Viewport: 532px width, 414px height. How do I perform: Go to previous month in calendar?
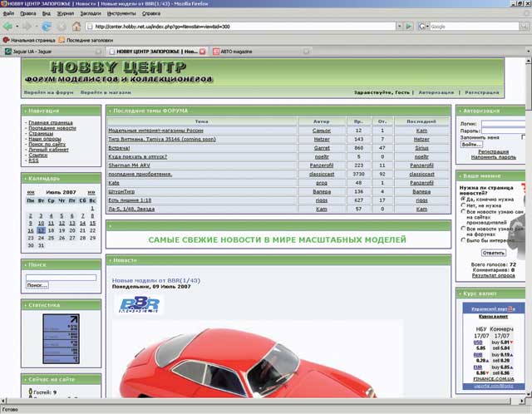pyautogui.click(x=31, y=192)
